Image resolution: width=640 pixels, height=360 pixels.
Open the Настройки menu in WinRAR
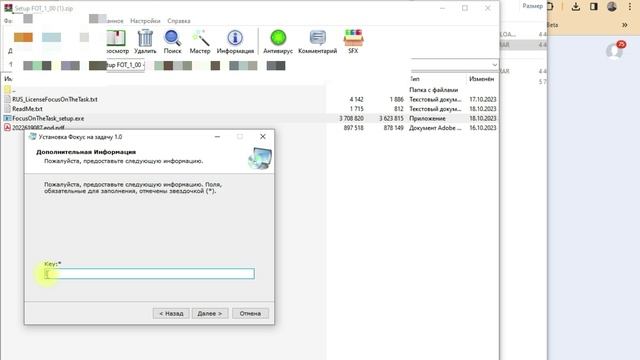coord(145,21)
